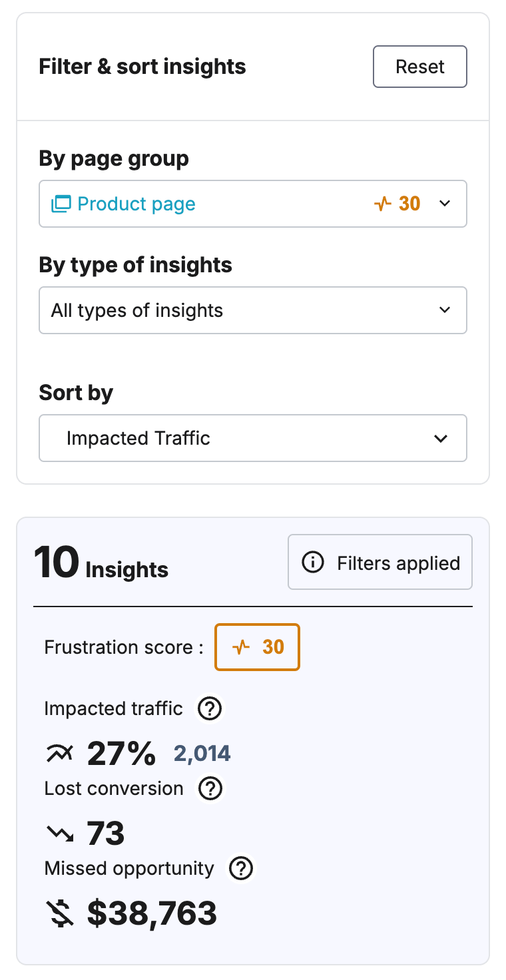Click the Frustration score 30 badge
The image size is (506, 980).
pos(257,646)
